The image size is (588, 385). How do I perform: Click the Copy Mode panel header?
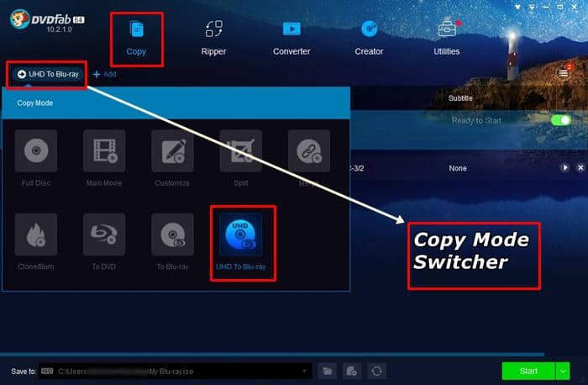point(176,103)
